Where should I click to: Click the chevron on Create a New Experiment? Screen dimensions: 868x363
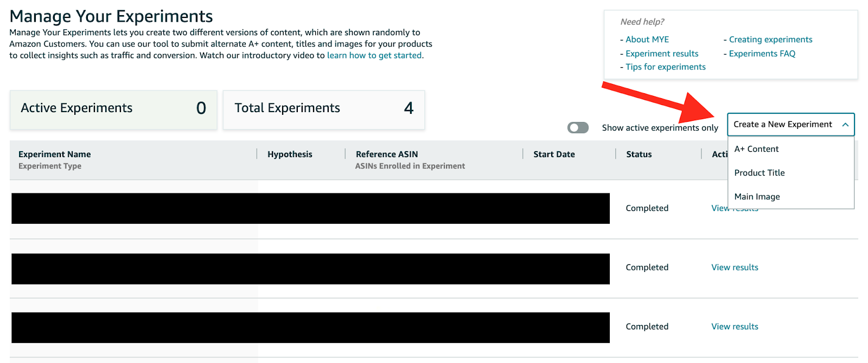click(x=845, y=125)
